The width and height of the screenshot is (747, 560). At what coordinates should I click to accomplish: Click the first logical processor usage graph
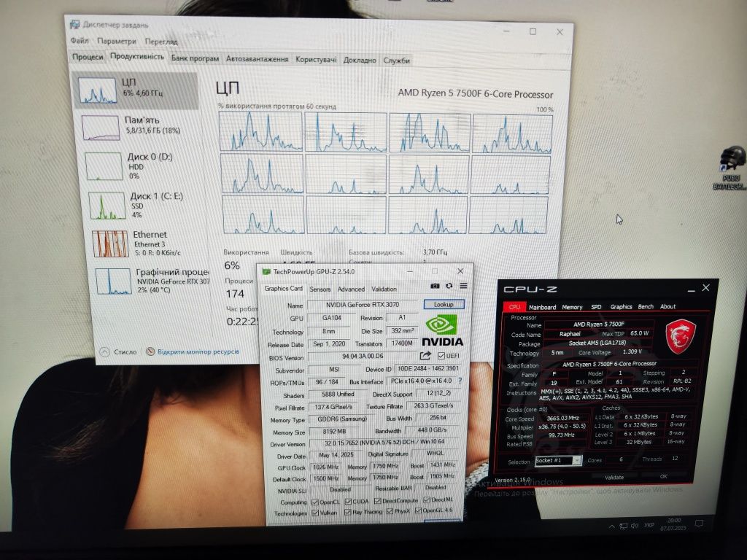[x=260, y=131]
